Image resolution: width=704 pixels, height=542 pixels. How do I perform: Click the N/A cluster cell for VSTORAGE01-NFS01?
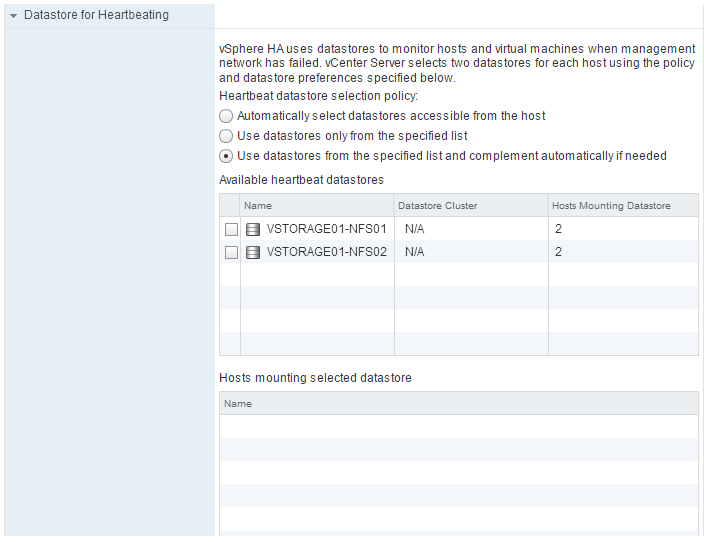click(415, 229)
